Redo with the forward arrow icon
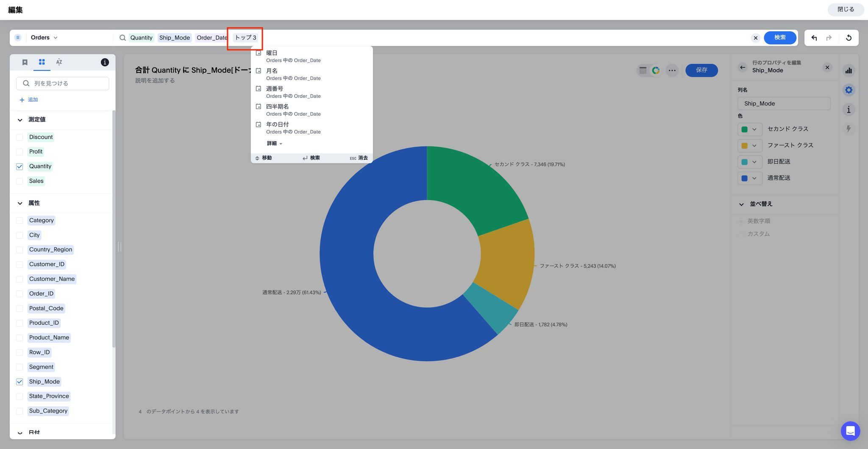The width and height of the screenshot is (868, 449). 829,38
